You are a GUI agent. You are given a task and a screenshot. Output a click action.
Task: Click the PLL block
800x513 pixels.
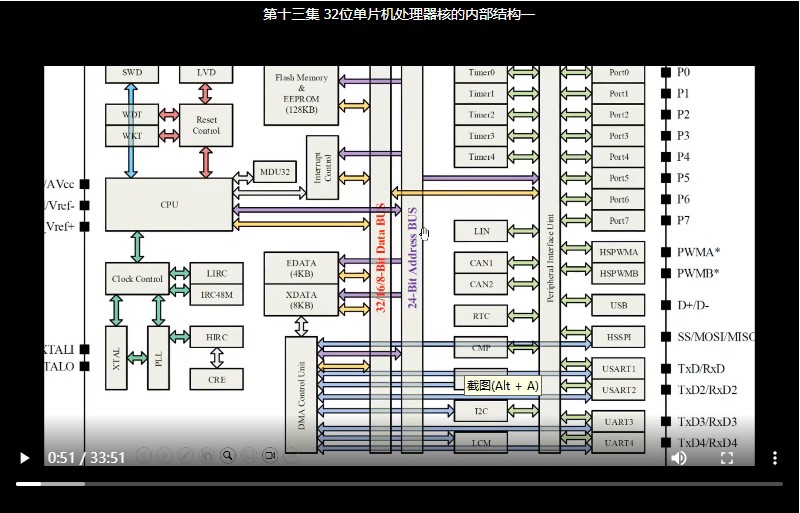click(x=158, y=358)
